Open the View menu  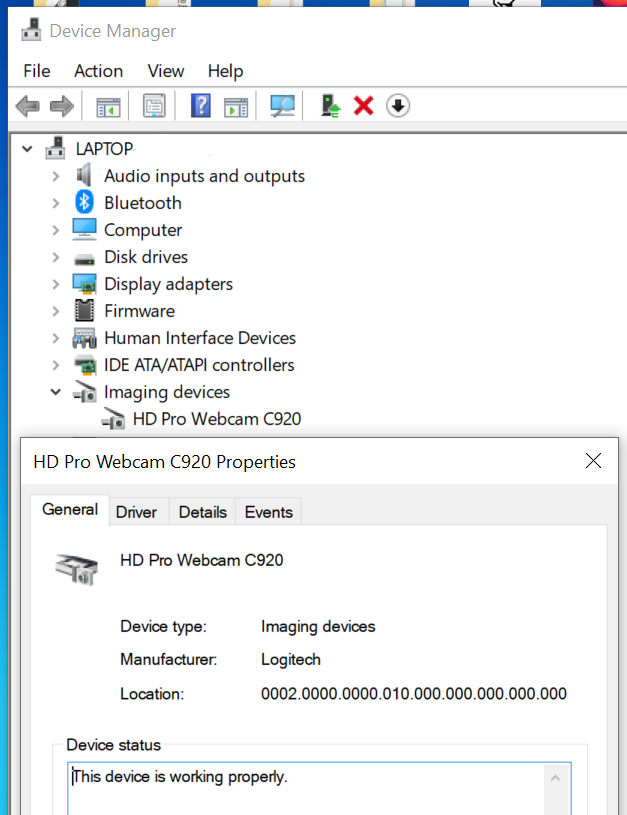pyautogui.click(x=166, y=71)
